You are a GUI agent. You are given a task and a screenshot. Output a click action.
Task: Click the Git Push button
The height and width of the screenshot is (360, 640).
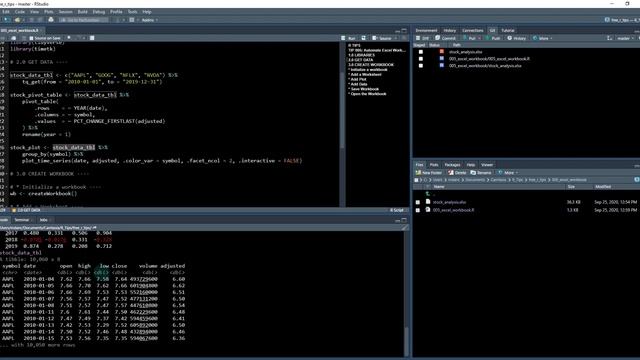[493, 38]
